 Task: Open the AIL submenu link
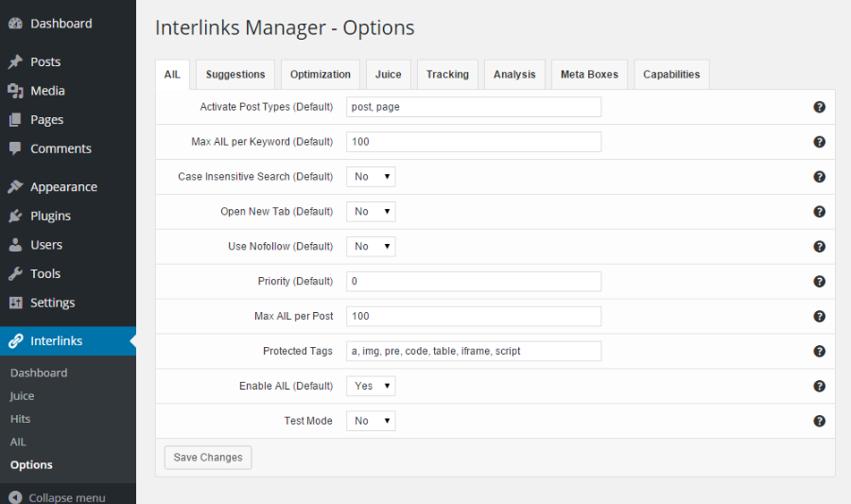[x=18, y=442]
